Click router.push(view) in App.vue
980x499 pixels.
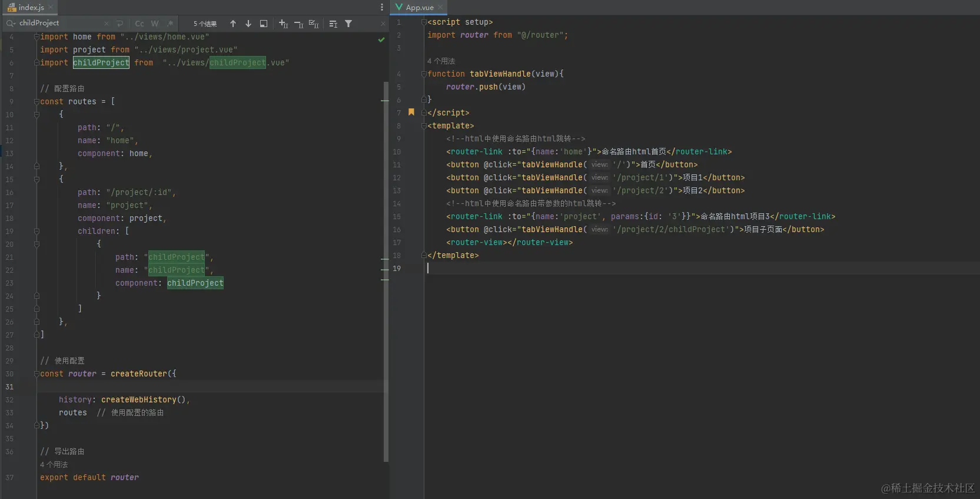click(486, 87)
